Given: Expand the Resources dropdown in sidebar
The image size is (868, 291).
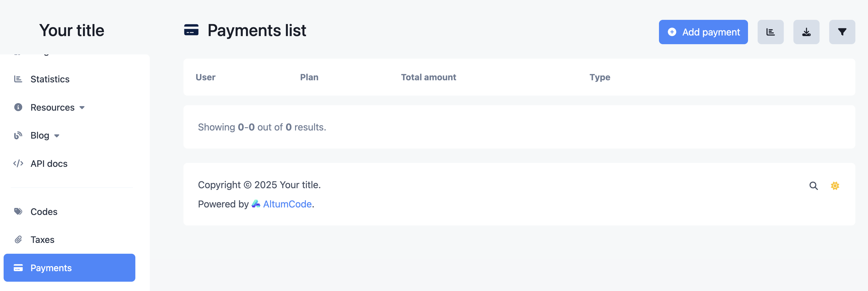Looking at the screenshot, I should click(57, 107).
